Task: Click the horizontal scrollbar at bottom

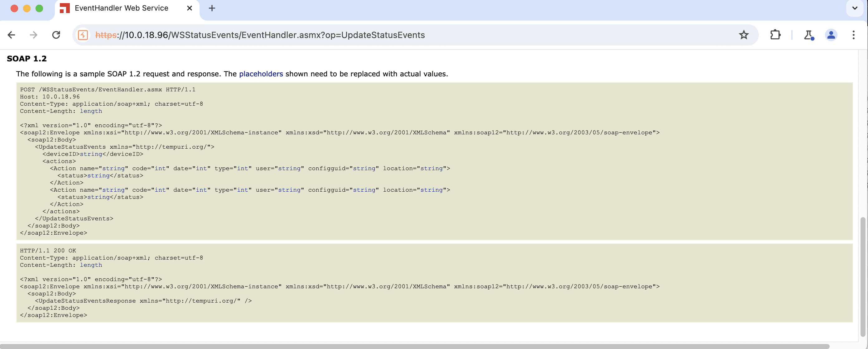Action: [414, 346]
